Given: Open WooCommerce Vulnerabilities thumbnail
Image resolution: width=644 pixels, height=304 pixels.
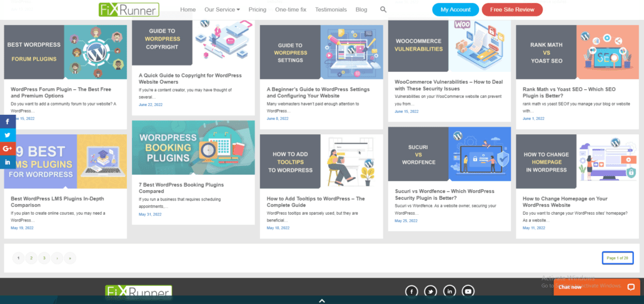Looking at the screenshot, I should click(x=450, y=46).
